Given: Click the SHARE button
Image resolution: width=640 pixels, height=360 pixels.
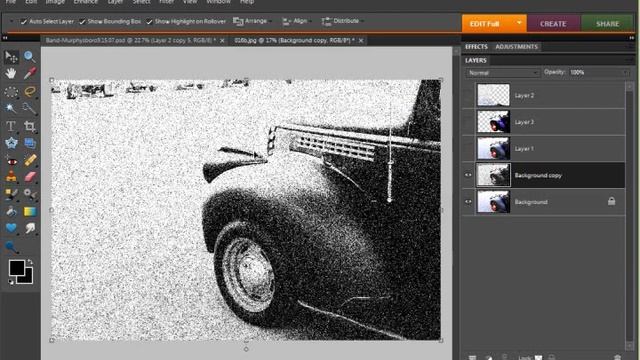Looking at the screenshot, I should click(x=607, y=24).
